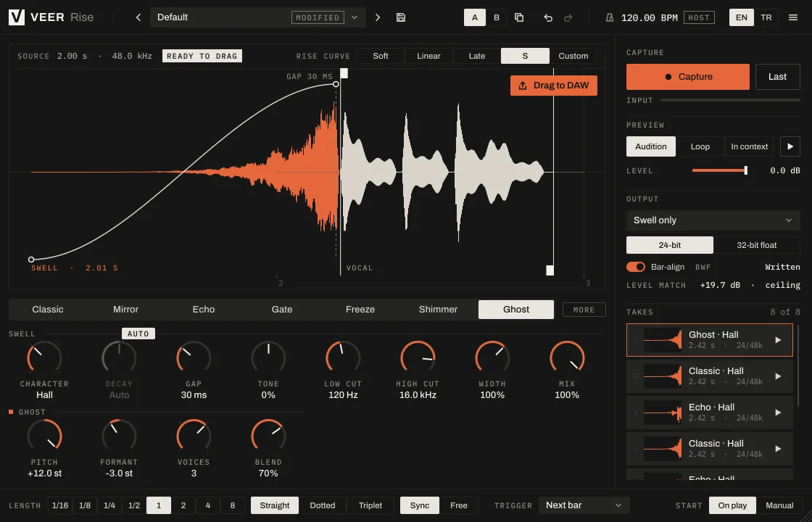
Task: Select the Echo · Hall waveform thumbnail
Action: click(x=663, y=413)
